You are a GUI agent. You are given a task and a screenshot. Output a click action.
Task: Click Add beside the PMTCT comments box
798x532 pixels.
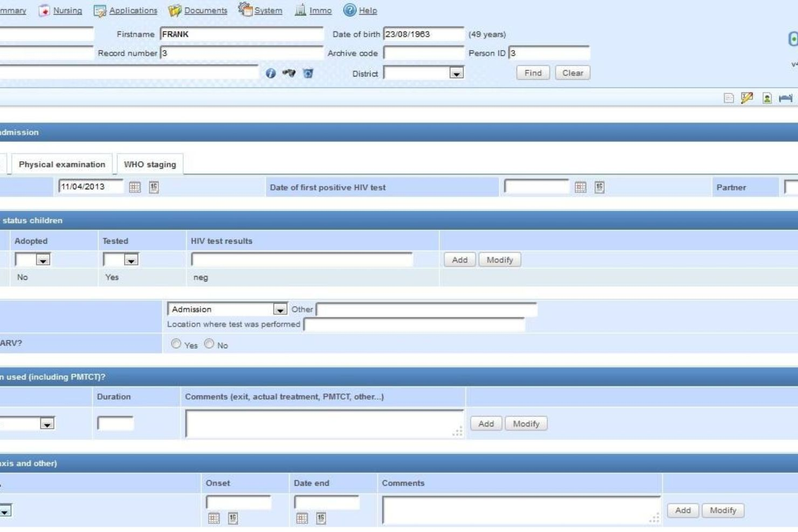coord(486,424)
